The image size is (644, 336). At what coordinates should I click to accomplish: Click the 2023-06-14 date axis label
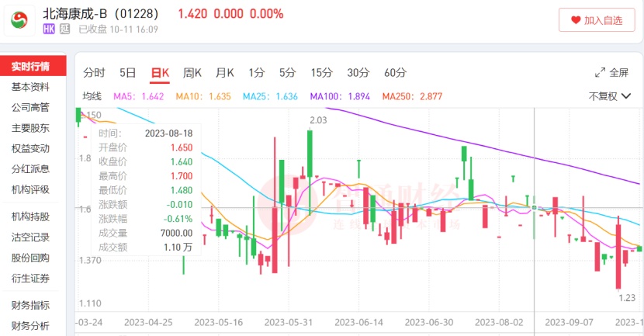(358, 323)
